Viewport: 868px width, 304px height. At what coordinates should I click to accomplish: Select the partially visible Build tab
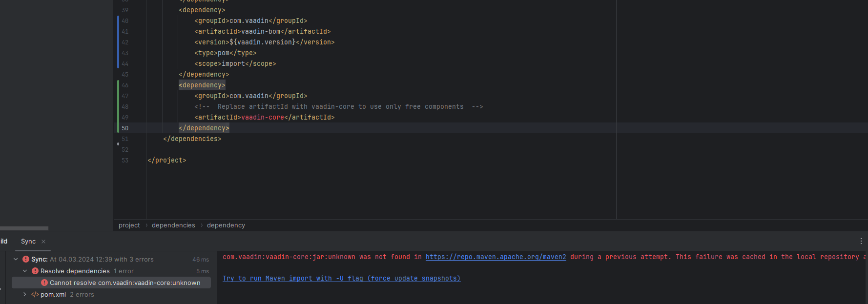[4, 242]
